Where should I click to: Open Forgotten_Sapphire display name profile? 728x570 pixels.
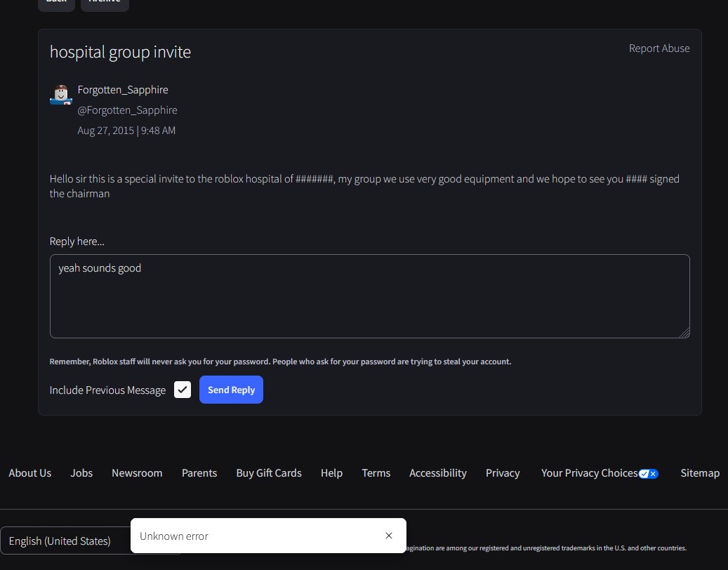click(x=123, y=90)
